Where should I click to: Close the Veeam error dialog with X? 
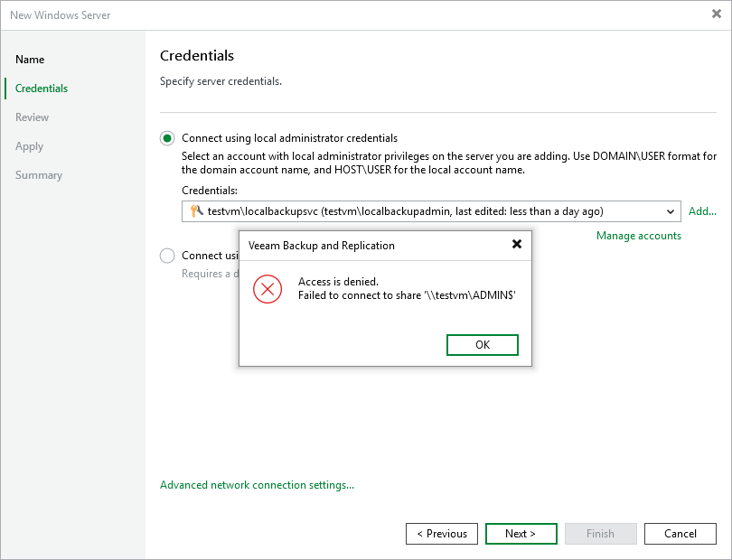(x=517, y=245)
